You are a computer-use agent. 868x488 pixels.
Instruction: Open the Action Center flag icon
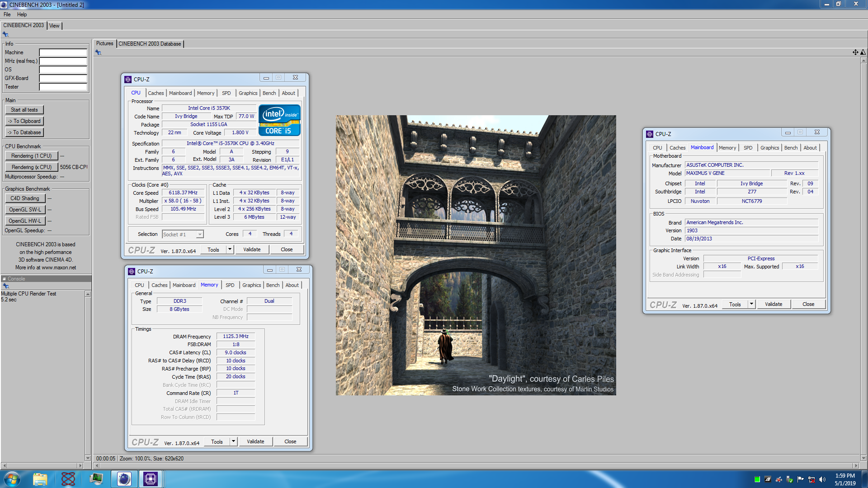coord(801,479)
